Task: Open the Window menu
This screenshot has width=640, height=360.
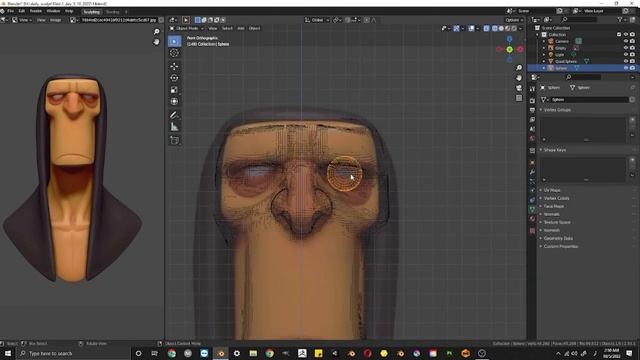Action: [53, 11]
